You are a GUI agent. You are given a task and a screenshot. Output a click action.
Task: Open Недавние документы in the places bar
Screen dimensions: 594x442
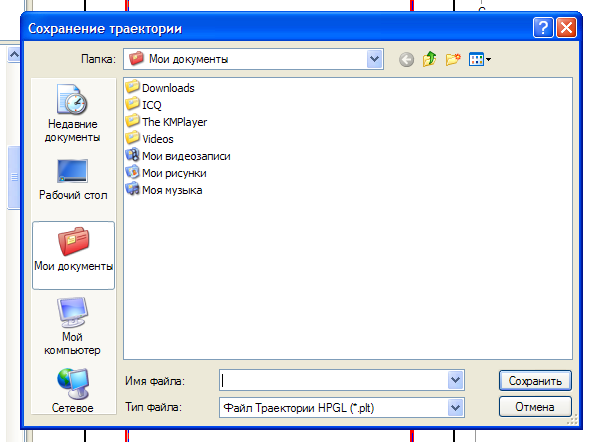[x=72, y=113]
